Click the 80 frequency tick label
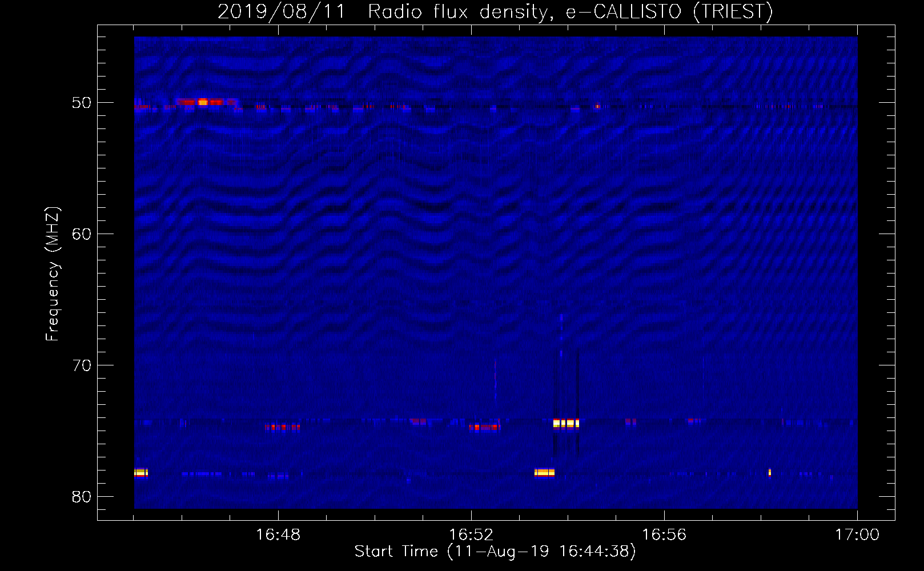 [81, 497]
